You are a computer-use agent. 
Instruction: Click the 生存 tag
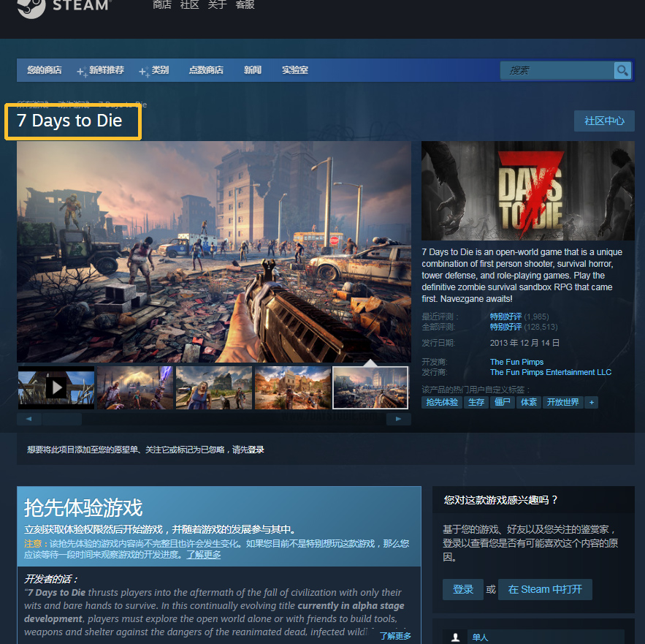click(476, 402)
